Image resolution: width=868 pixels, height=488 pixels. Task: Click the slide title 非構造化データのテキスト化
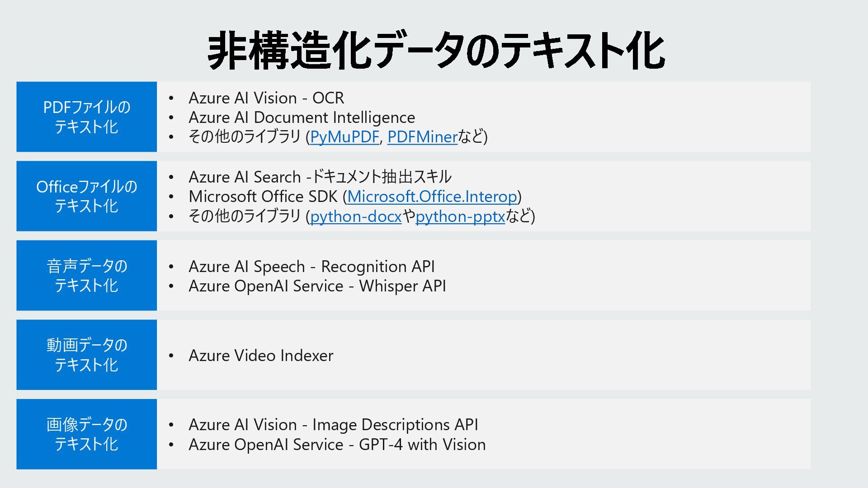436,51
